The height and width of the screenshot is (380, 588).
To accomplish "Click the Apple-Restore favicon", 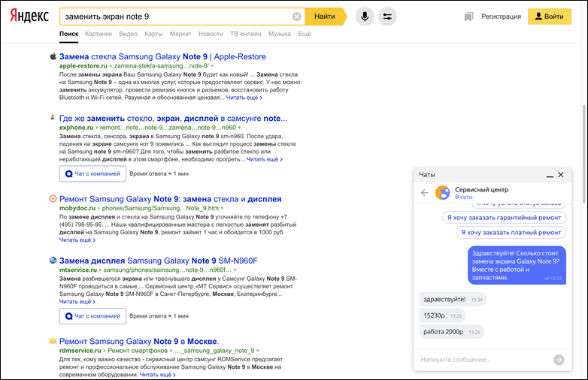I will pos(53,56).
